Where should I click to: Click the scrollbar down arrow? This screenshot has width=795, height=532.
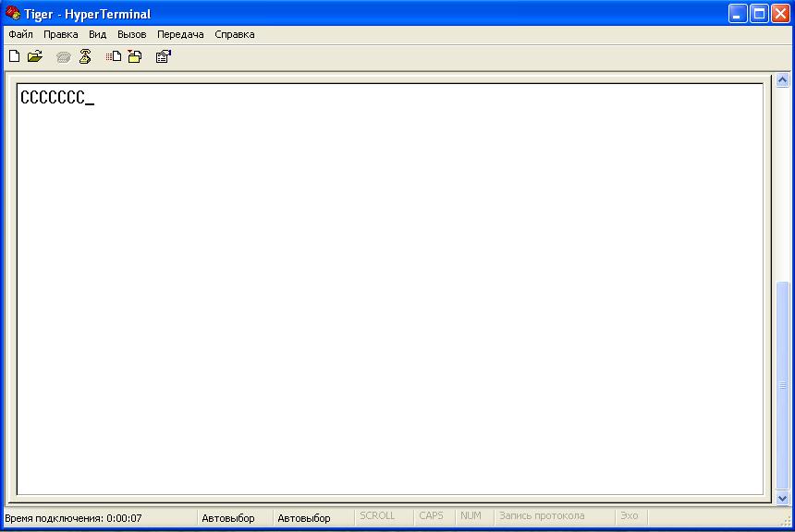tap(783, 497)
